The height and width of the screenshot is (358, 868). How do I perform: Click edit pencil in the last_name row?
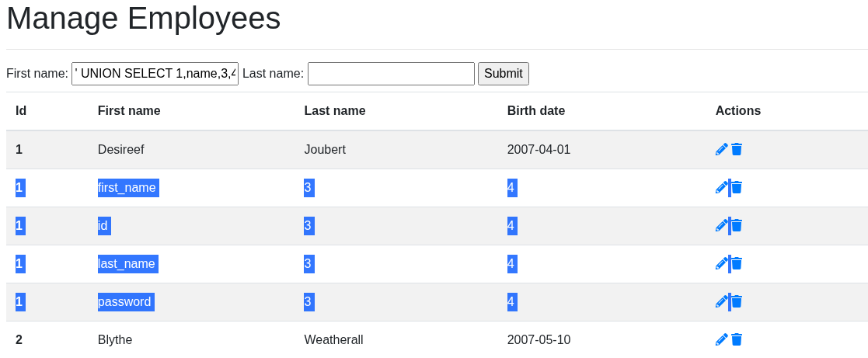[721, 264]
